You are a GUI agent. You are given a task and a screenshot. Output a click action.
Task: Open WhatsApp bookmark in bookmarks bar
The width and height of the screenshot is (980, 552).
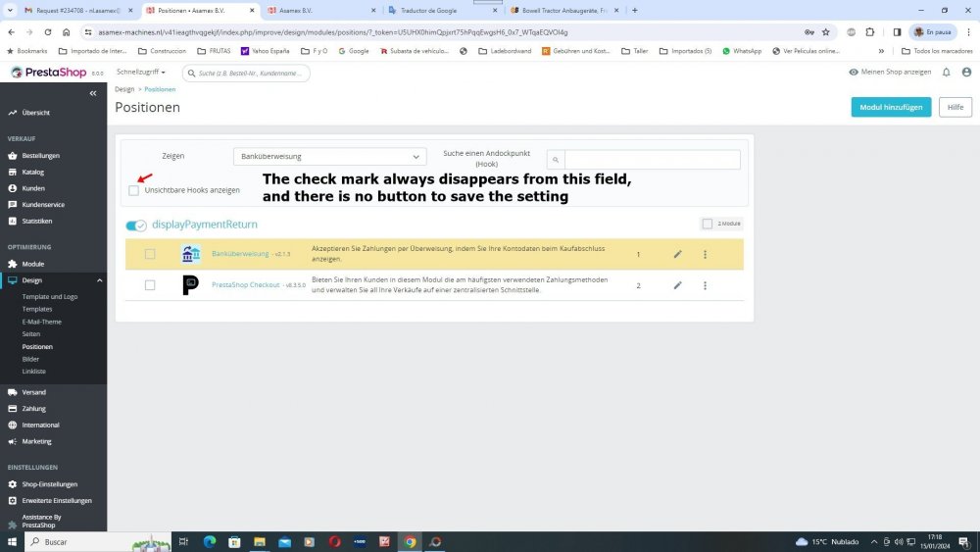coord(742,51)
